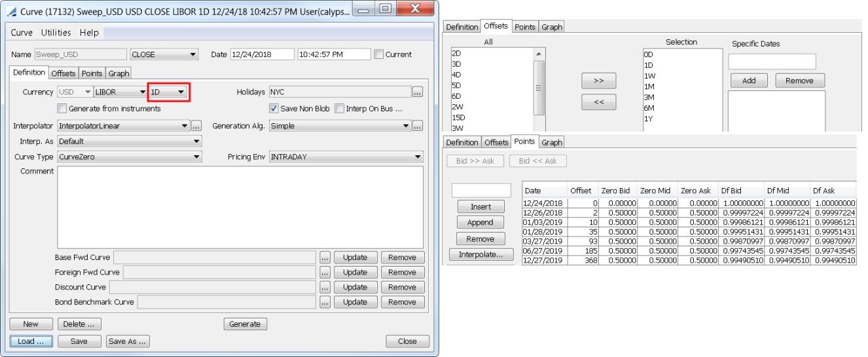Click ellipsis button next to Holidays NYC
This screenshot has height=357, width=868.
(418, 92)
